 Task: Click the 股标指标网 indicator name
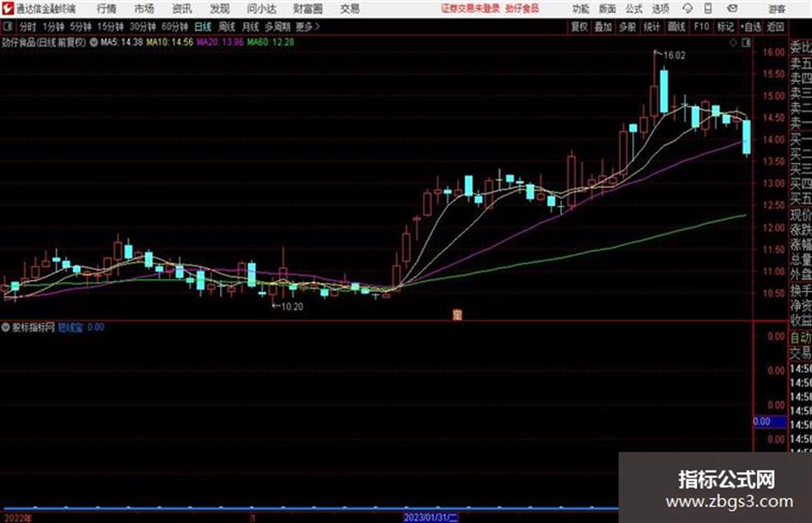click(x=34, y=327)
